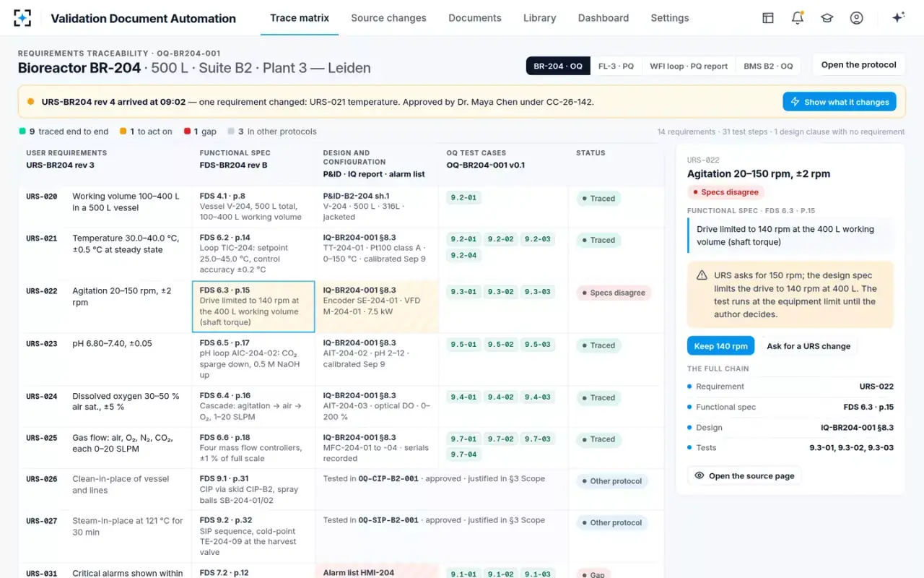924x578 pixels.
Task: Open Documents tab
Action: coord(475,18)
